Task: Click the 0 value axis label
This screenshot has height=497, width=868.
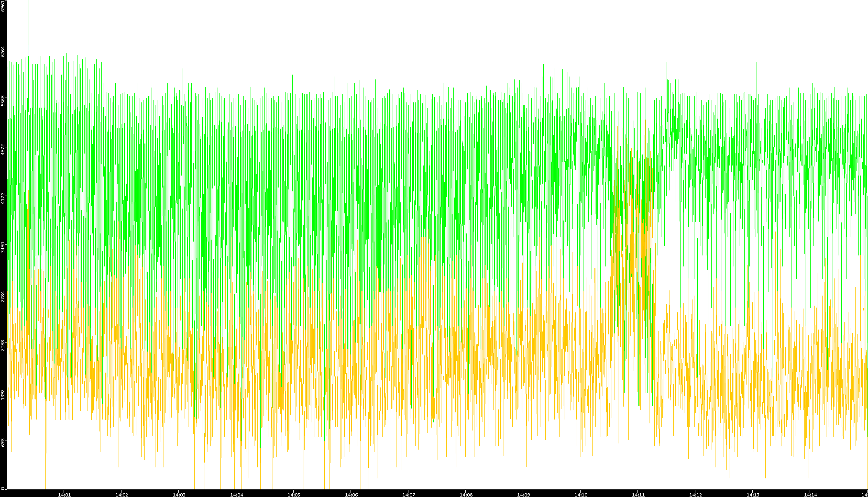Action: pos(3,488)
